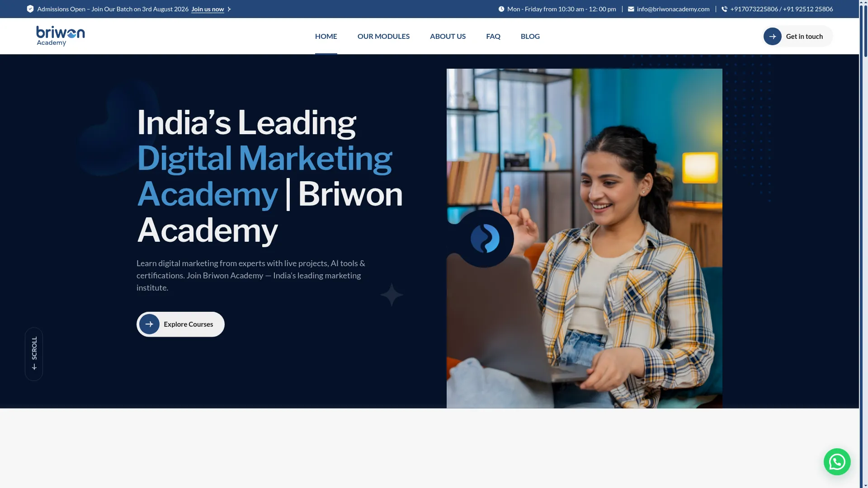Click the Briwon Academy logo

[x=60, y=36]
